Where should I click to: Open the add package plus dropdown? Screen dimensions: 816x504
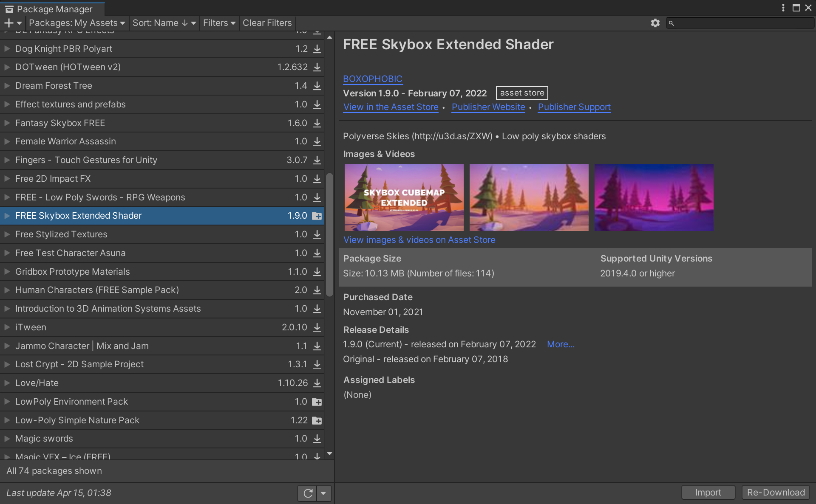tap(13, 23)
